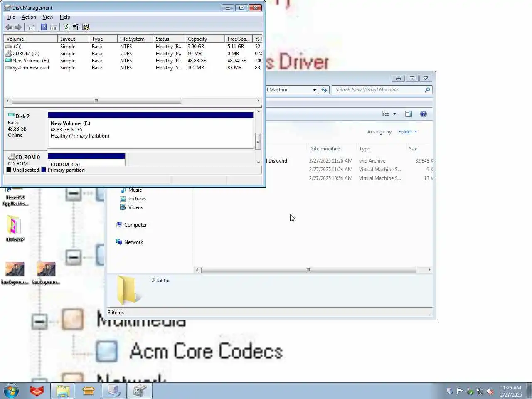Click the Settings toolbar icon in Disk Management

click(86, 27)
